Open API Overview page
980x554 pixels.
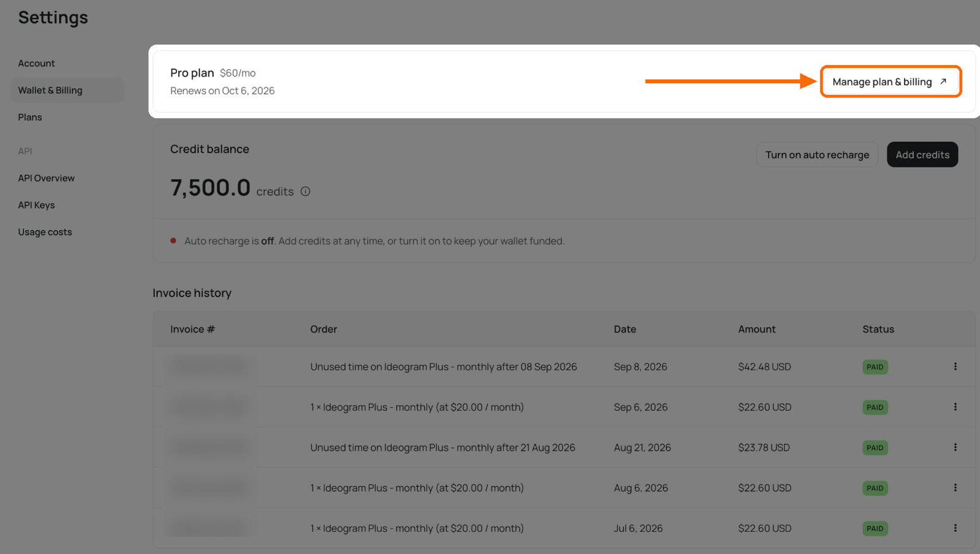pos(46,178)
